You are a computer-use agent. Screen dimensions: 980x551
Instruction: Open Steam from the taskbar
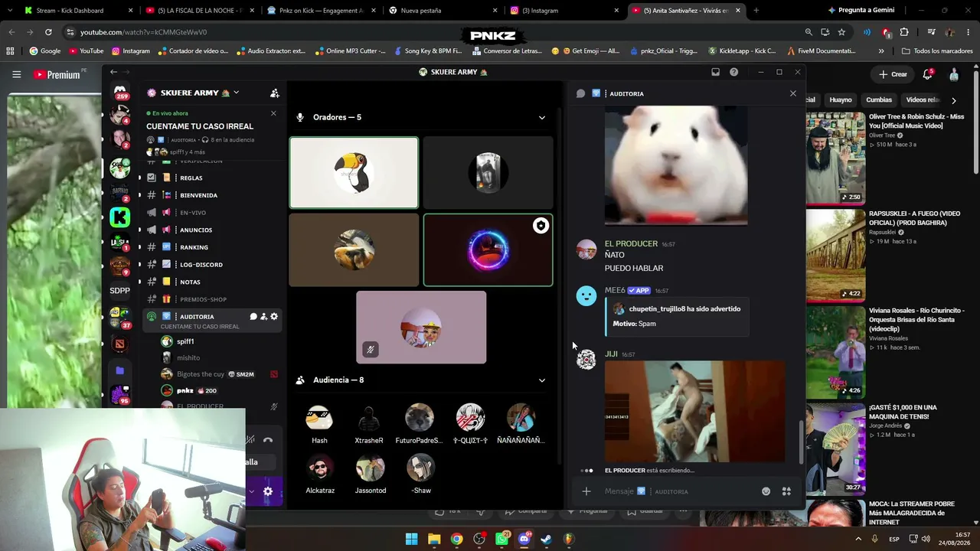click(546, 539)
